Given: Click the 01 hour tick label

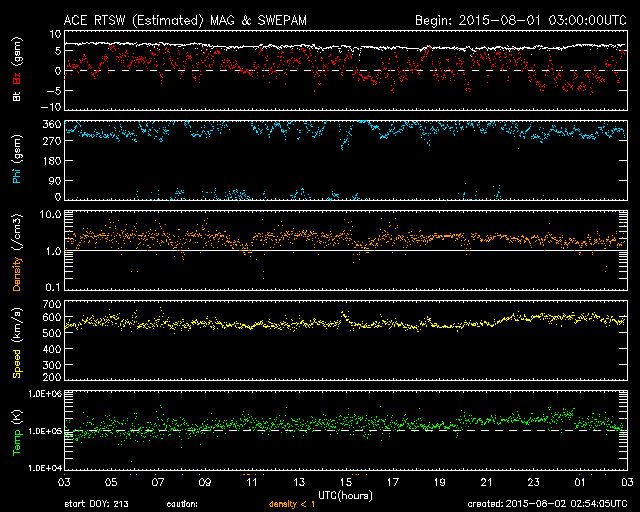Looking at the screenshot, I should coord(579,483).
